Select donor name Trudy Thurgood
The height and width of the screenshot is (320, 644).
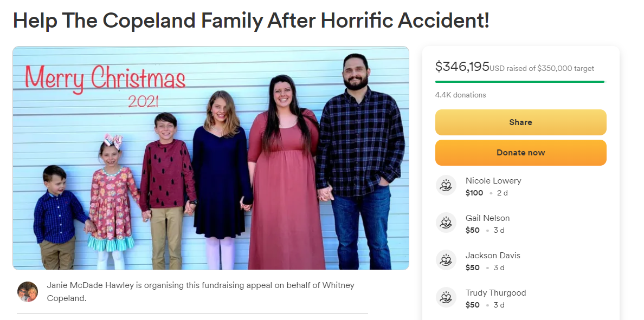coord(495,292)
